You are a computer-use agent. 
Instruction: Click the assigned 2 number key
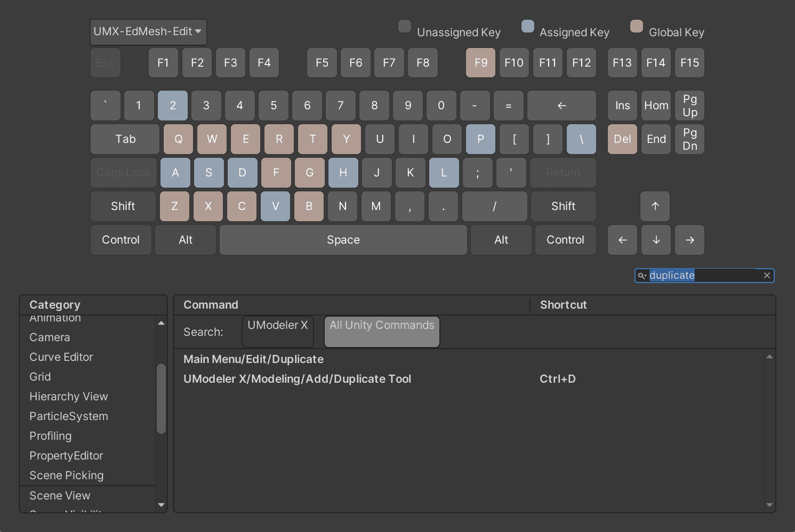click(173, 106)
